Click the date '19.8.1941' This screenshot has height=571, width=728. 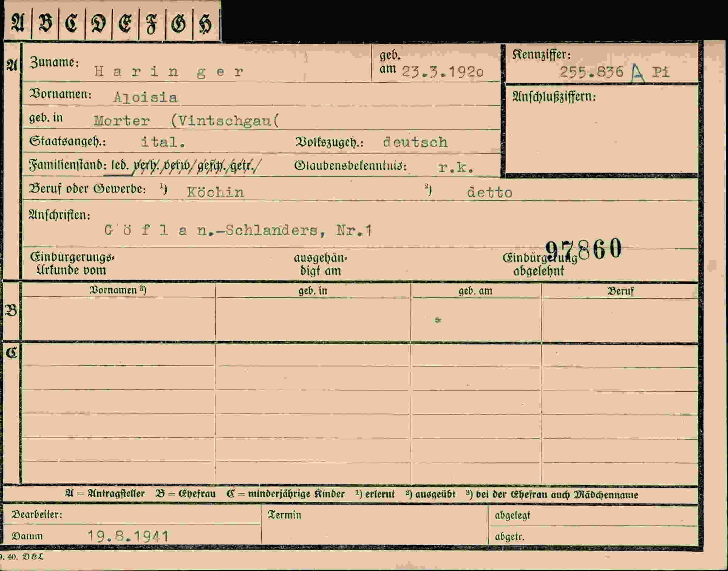point(128,536)
